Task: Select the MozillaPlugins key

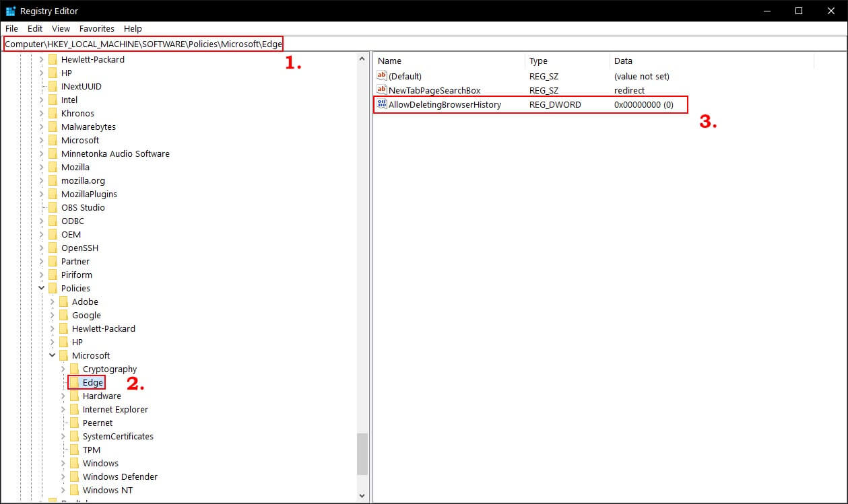Action: [89, 194]
